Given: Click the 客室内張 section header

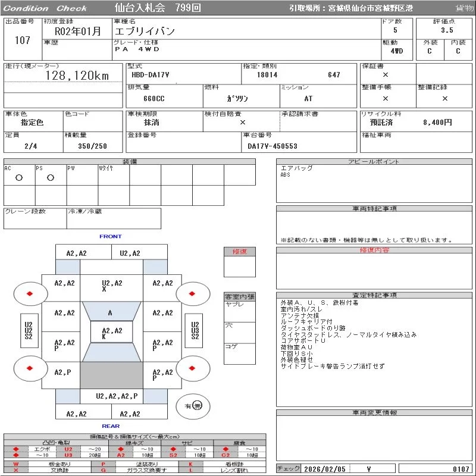Looking at the screenshot, I should (239, 296).
